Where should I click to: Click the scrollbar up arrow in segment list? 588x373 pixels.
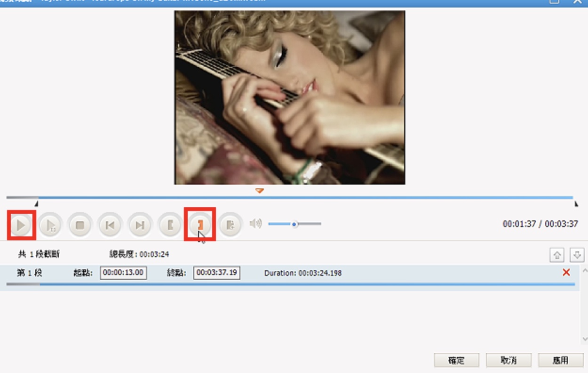(x=585, y=271)
